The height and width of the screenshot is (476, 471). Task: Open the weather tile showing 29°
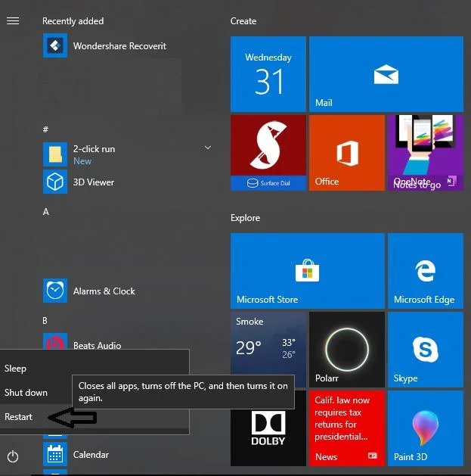tap(268, 343)
